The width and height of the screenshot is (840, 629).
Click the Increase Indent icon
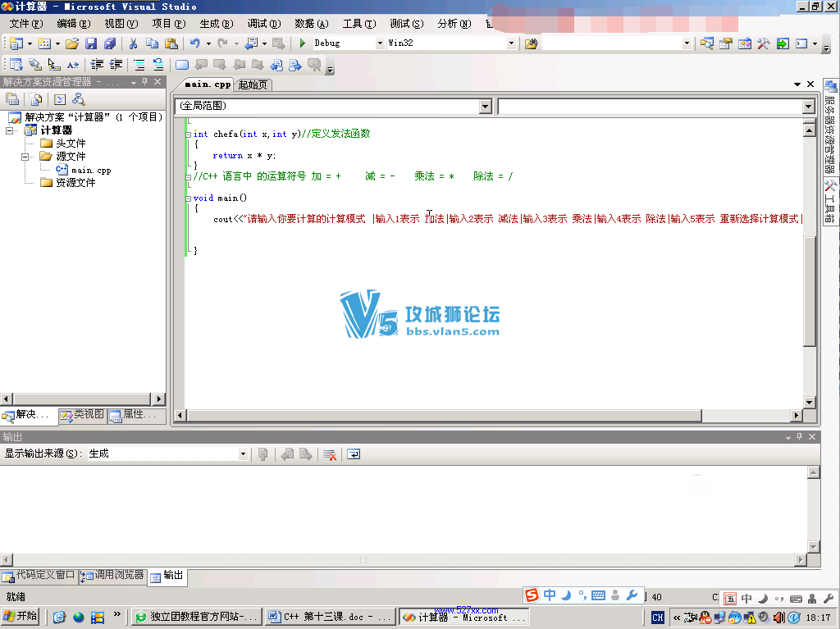[x=116, y=65]
